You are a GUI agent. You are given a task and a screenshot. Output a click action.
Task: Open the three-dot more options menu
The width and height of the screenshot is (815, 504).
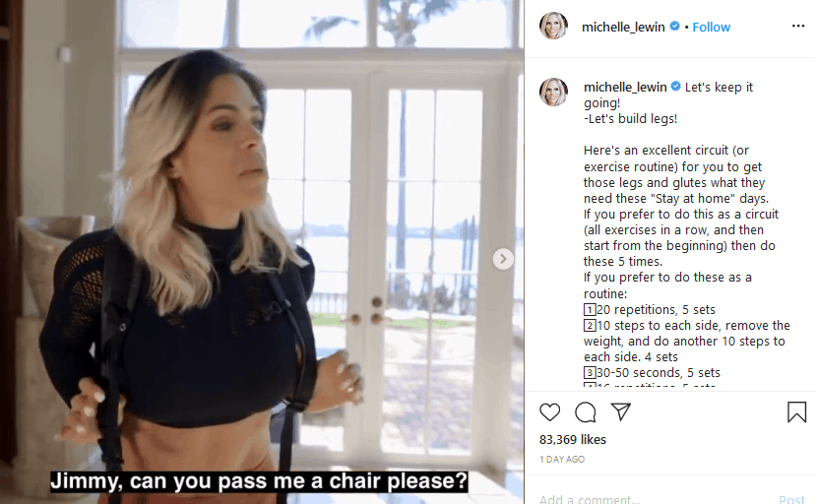798,26
